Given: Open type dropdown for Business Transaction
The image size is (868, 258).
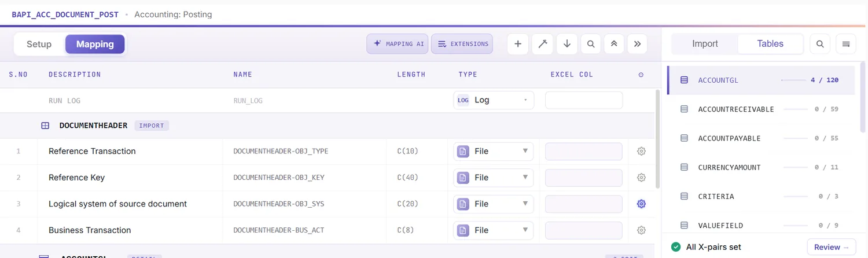Looking at the screenshot, I should click(494, 230).
